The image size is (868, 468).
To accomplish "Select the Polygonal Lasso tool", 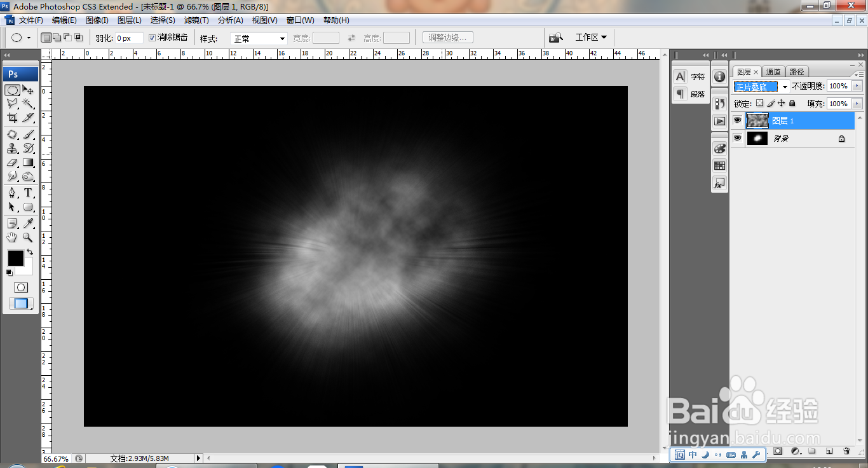I will pos(13,104).
